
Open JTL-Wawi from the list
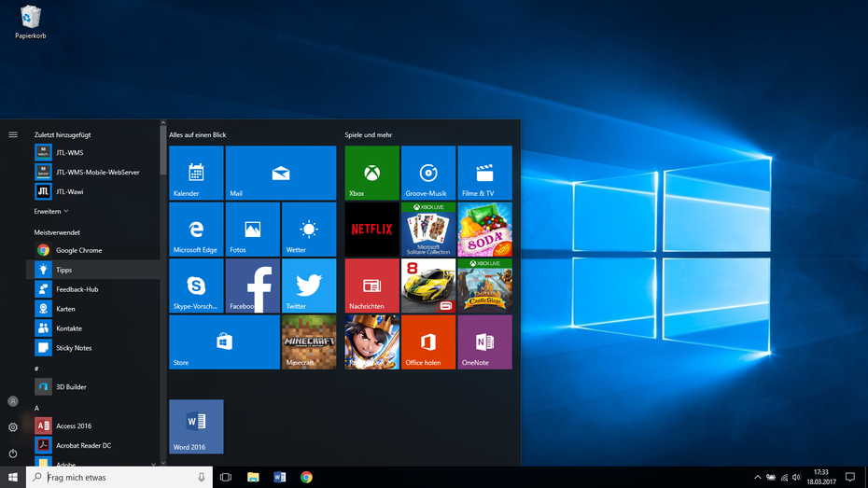pos(93,191)
